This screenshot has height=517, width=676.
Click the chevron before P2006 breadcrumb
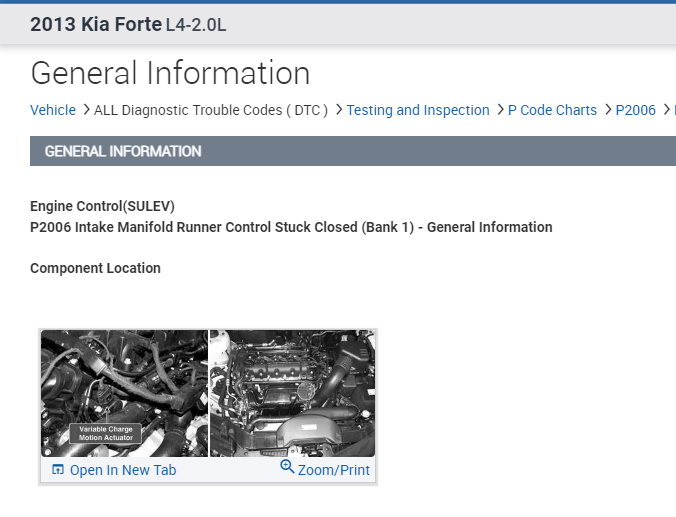608,110
